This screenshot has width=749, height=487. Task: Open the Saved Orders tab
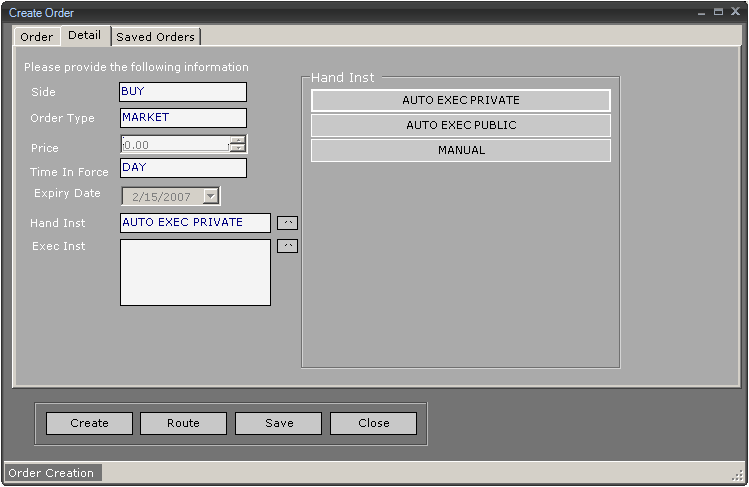(155, 37)
